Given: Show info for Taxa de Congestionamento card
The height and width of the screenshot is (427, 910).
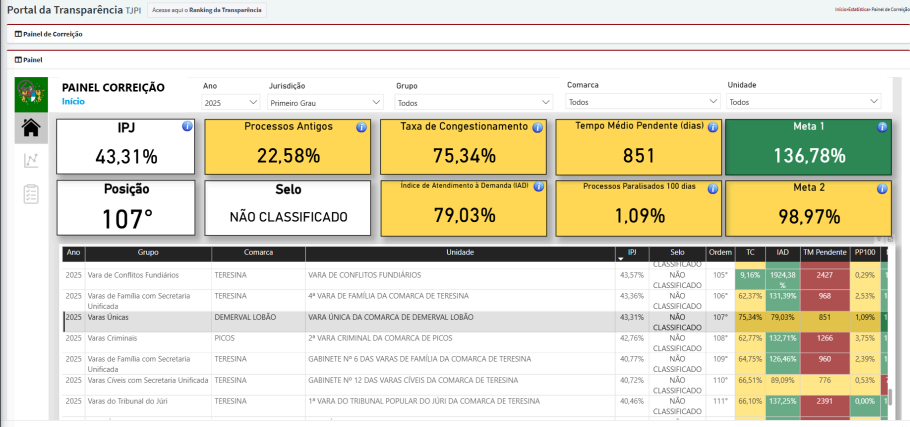Looking at the screenshot, I should click(537, 128).
